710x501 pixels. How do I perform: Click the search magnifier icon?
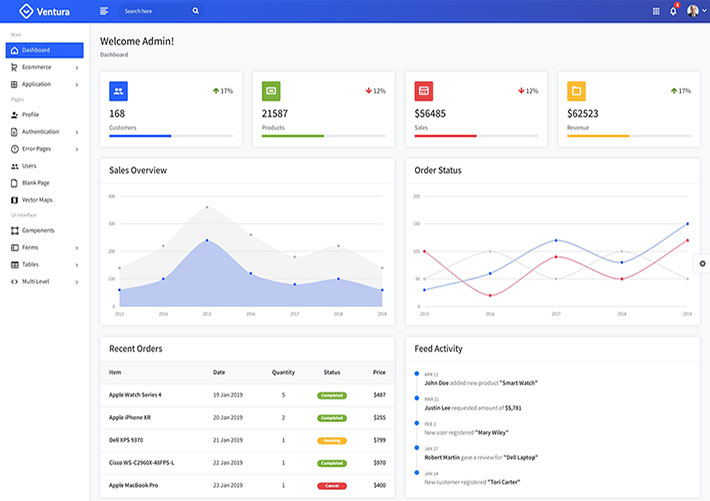click(195, 11)
